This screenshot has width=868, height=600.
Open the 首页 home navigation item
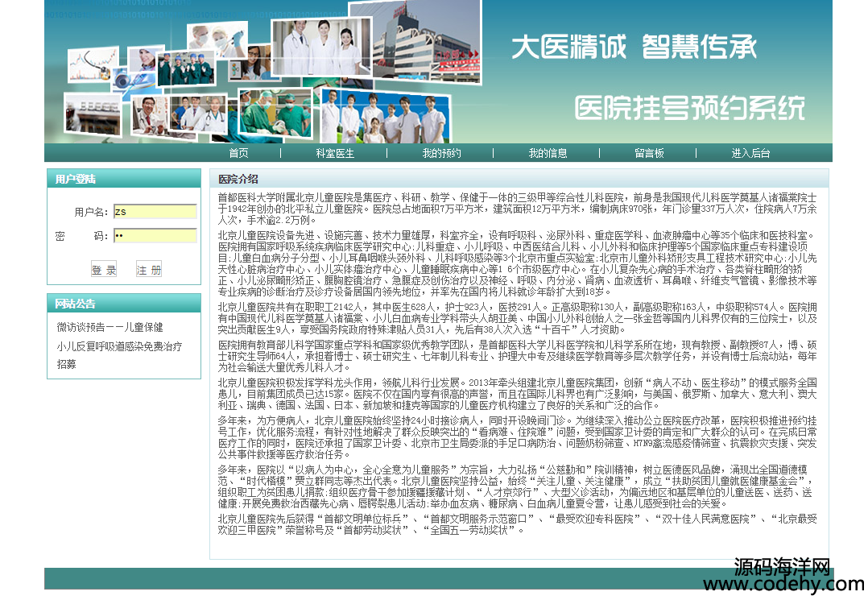click(238, 153)
